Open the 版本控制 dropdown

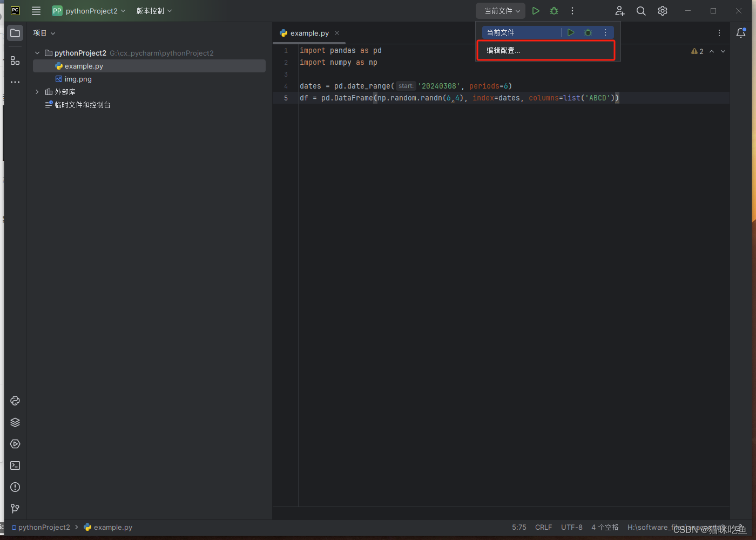click(x=154, y=11)
